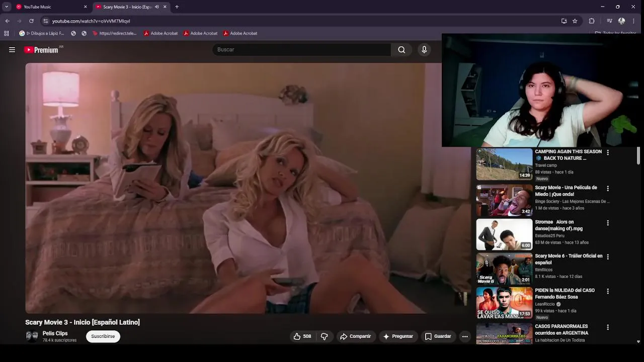The width and height of the screenshot is (644, 362).
Task: Click the filmfilicos channel name
Action: (544, 270)
